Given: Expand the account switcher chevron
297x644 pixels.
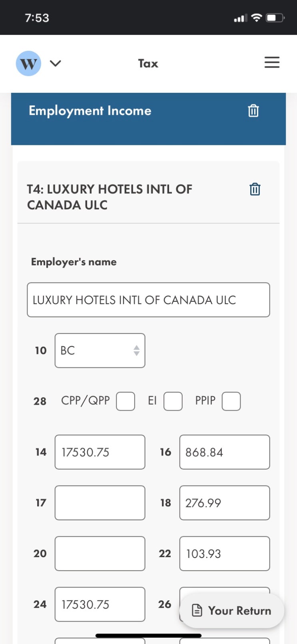Looking at the screenshot, I should pyautogui.click(x=56, y=63).
